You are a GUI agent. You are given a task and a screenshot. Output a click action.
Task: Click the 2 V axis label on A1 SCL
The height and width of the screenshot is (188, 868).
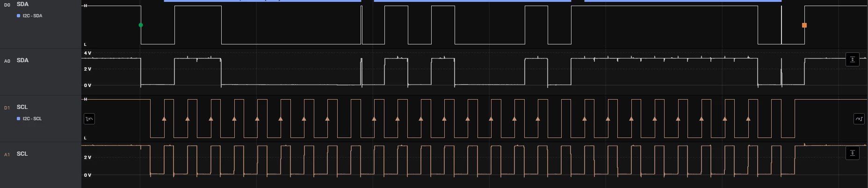click(87, 158)
